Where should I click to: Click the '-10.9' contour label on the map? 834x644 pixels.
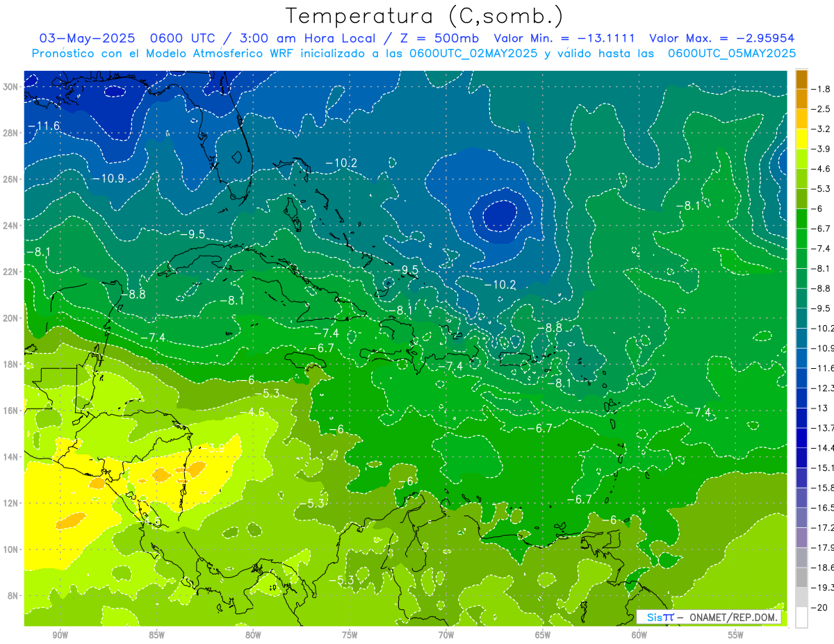(108, 179)
